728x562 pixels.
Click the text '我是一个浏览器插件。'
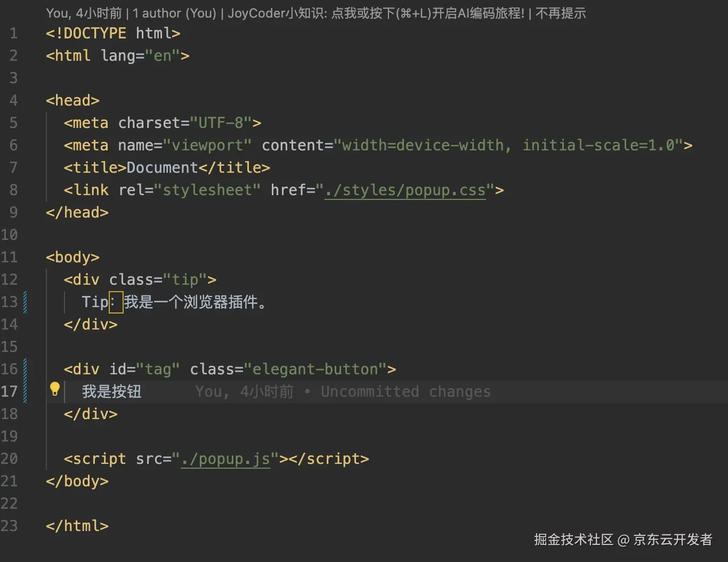(195, 302)
